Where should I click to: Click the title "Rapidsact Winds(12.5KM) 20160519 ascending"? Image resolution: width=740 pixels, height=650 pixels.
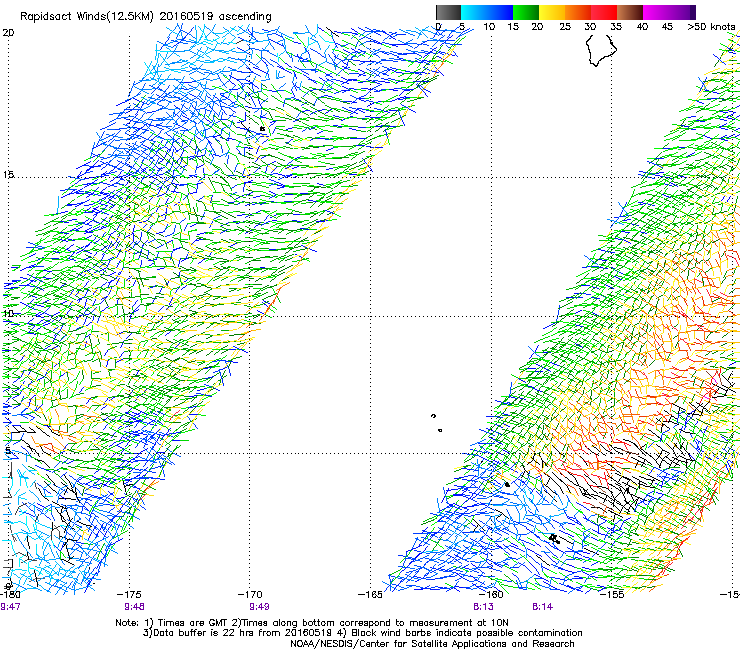click(146, 17)
